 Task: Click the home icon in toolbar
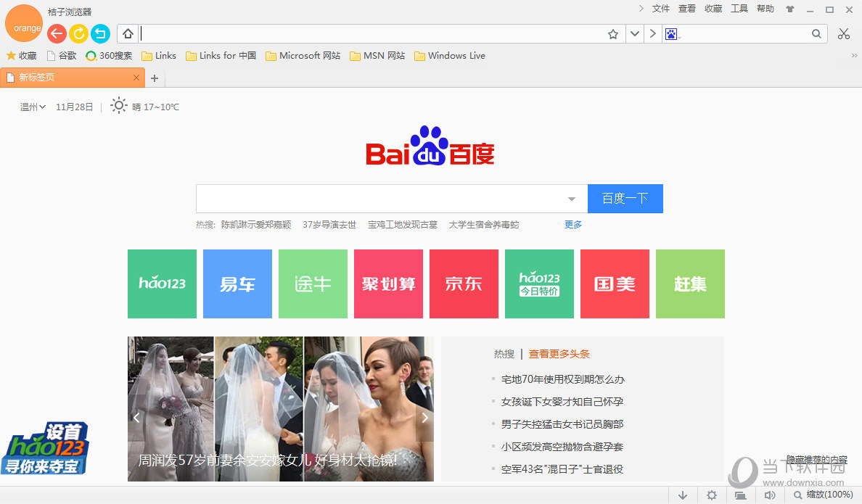[127, 33]
